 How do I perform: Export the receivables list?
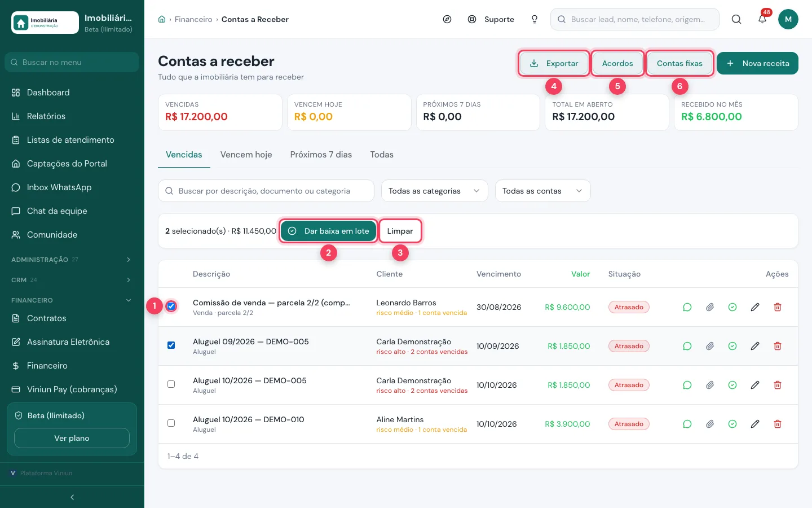click(x=554, y=63)
